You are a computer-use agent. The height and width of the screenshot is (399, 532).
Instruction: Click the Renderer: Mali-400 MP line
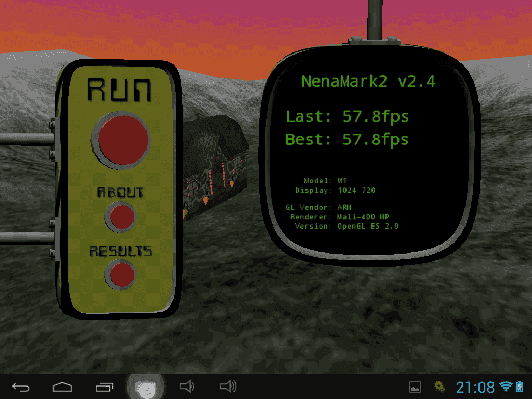pyautogui.click(x=340, y=217)
